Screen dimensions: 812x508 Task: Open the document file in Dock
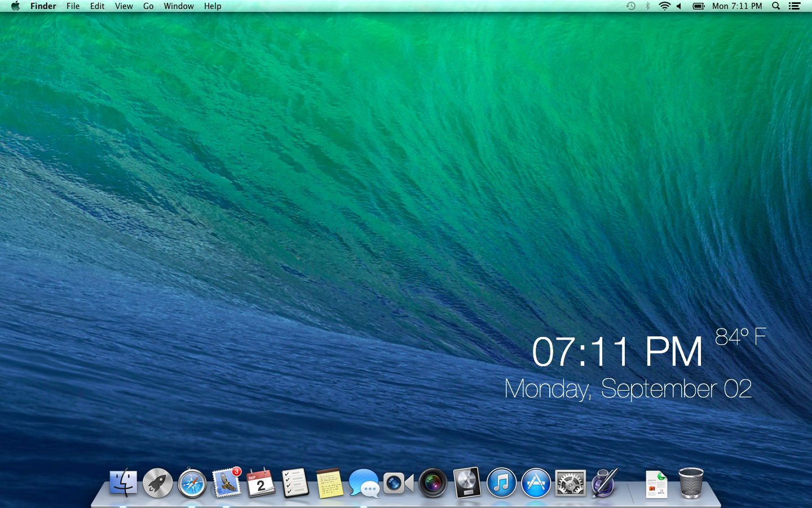(657, 484)
